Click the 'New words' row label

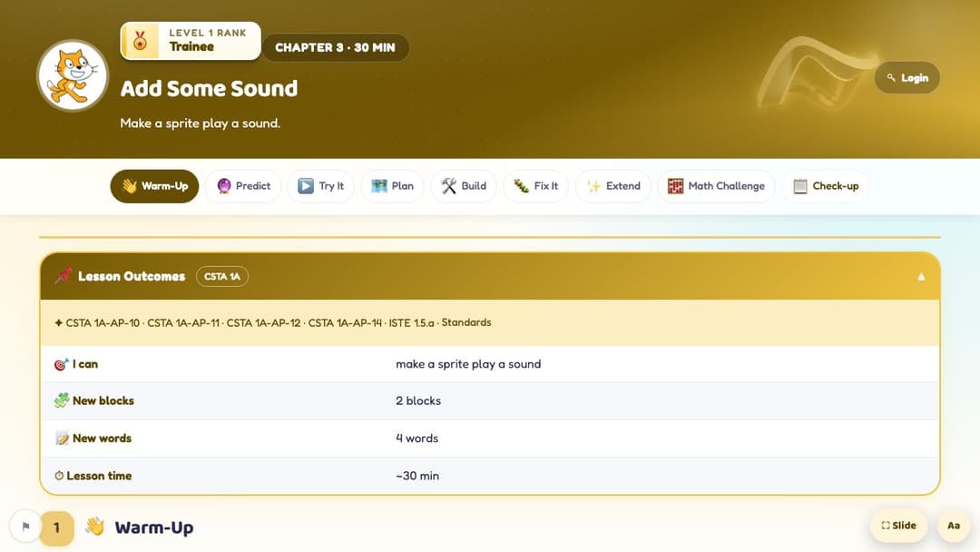102,439
